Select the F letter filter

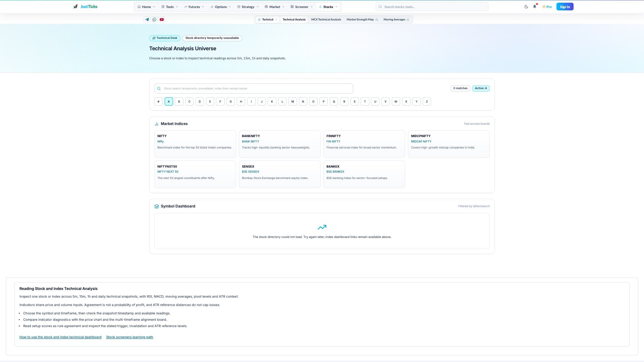[220, 102]
